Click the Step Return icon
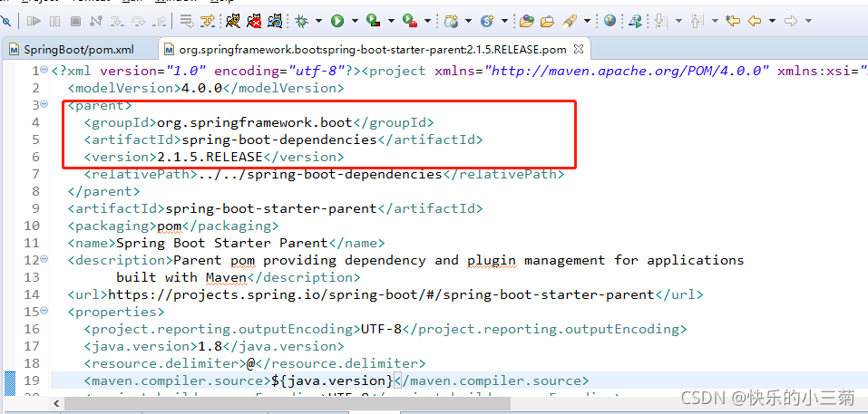 point(160,21)
